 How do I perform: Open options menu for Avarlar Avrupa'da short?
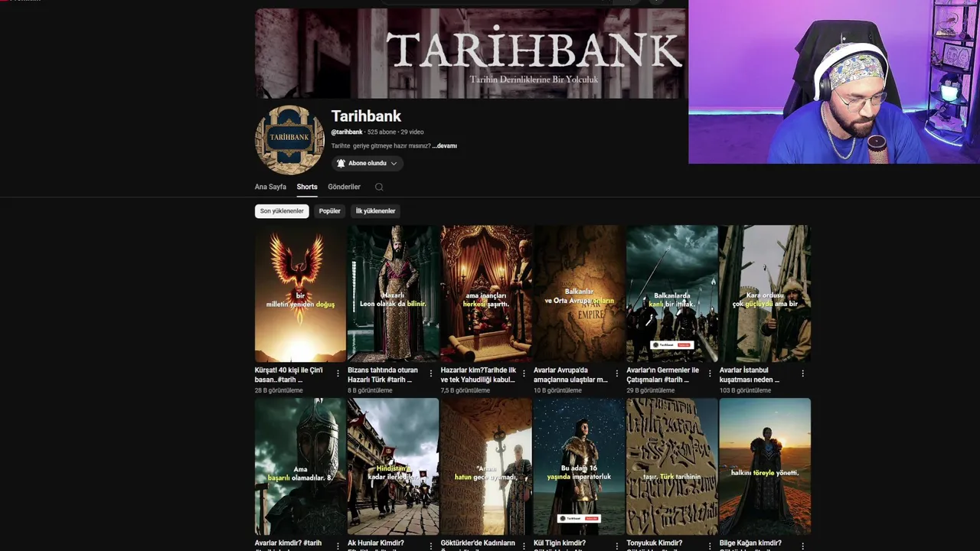tap(616, 373)
